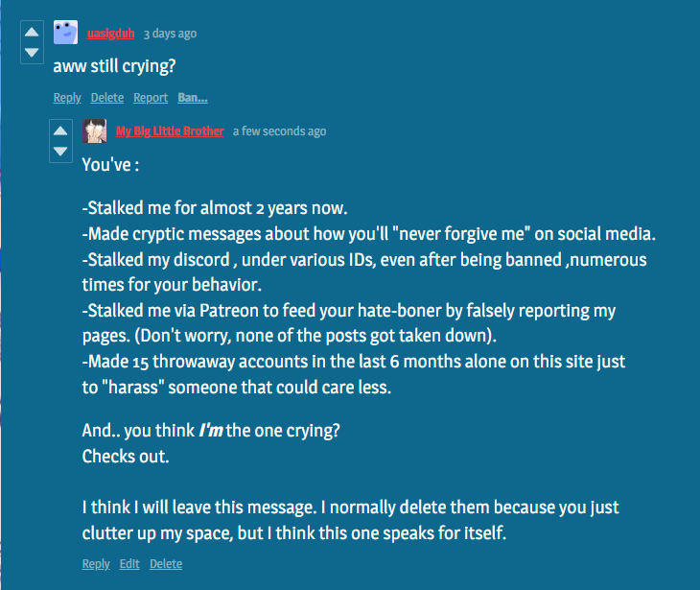Click the 'Checks out.' line

point(126,457)
